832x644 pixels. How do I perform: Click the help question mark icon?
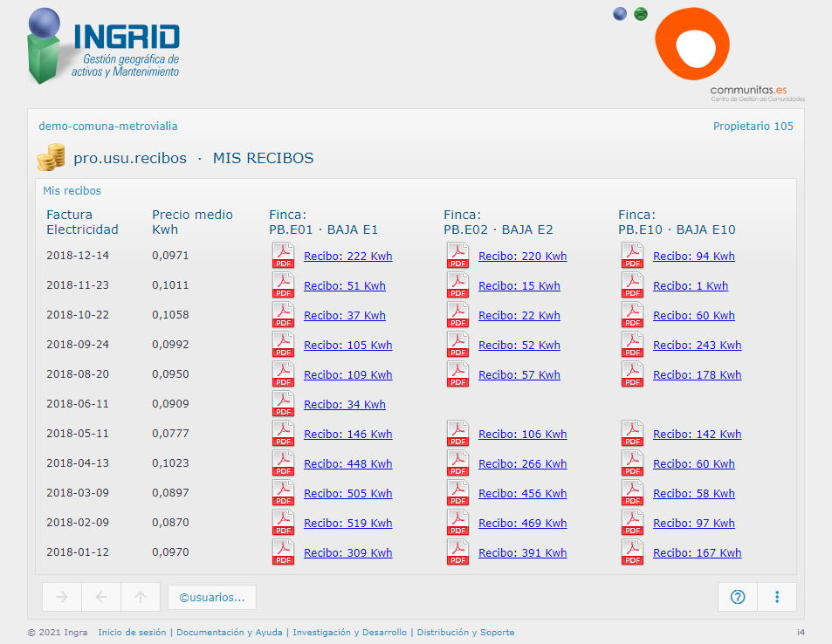738,598
